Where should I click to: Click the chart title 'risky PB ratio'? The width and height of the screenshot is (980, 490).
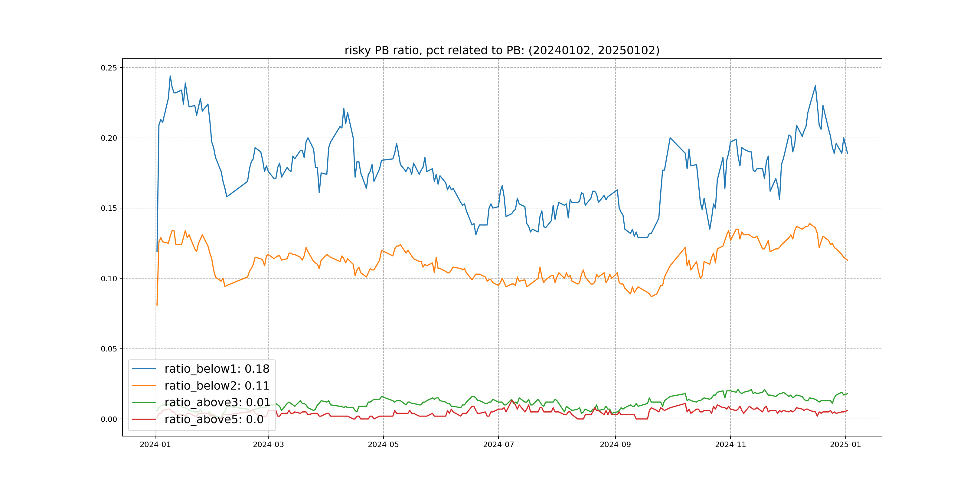coord(502,50)
